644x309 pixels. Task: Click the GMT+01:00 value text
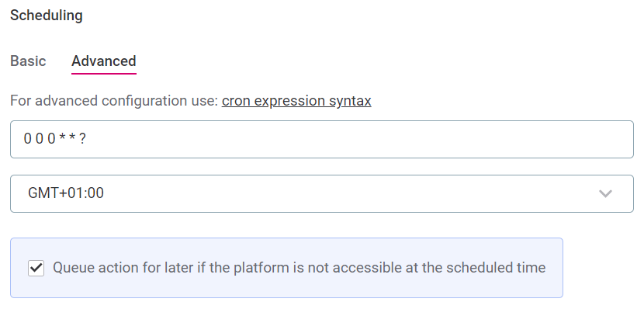pos(66,193)
